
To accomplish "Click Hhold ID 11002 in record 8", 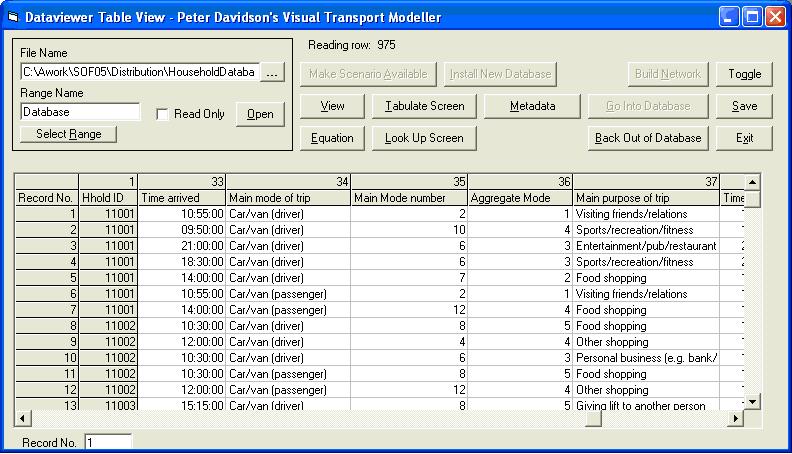I will [108, 326].
